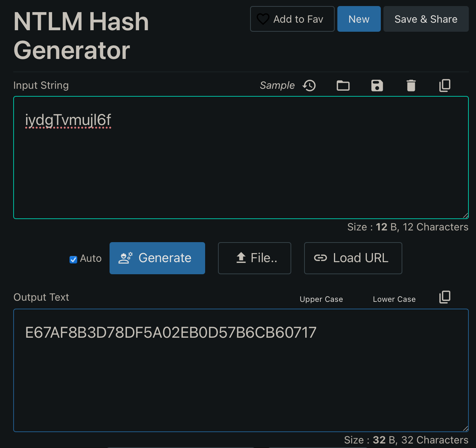Start a New hash session

(359, 19)
